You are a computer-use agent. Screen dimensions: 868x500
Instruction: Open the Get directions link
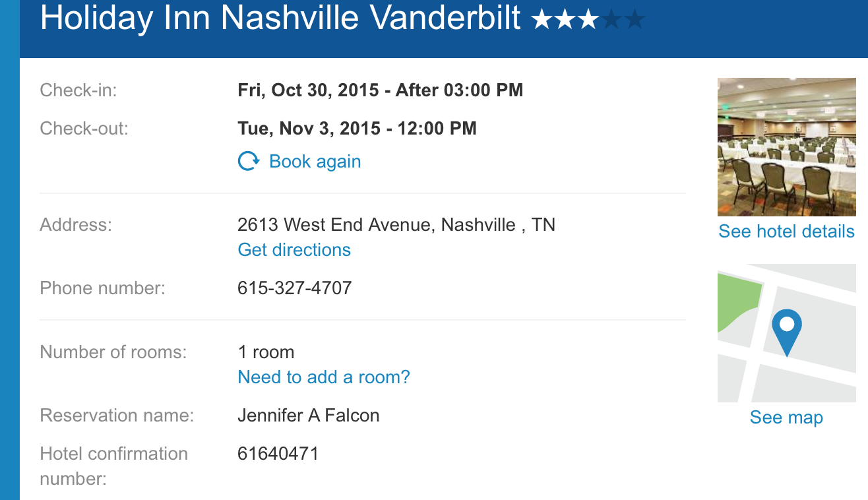pyautogui.click(x=294, y=250)
